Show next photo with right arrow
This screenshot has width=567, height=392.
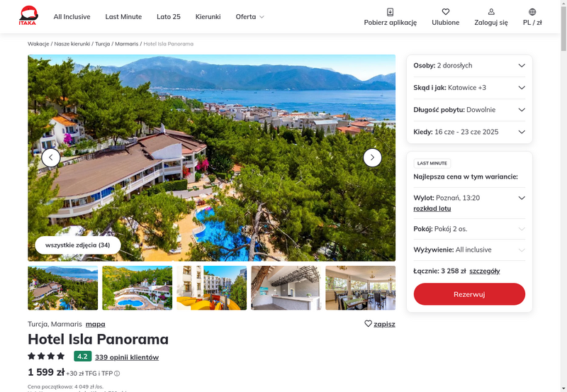pos(372,157)
